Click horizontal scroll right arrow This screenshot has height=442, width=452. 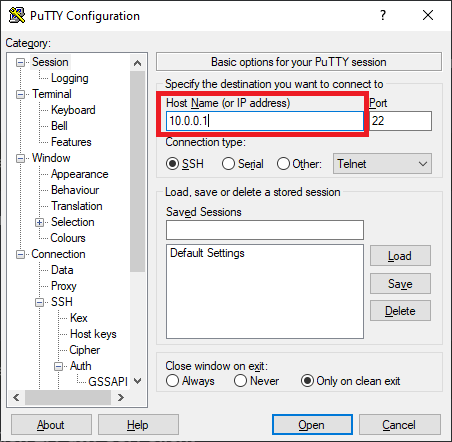point(121,397)
